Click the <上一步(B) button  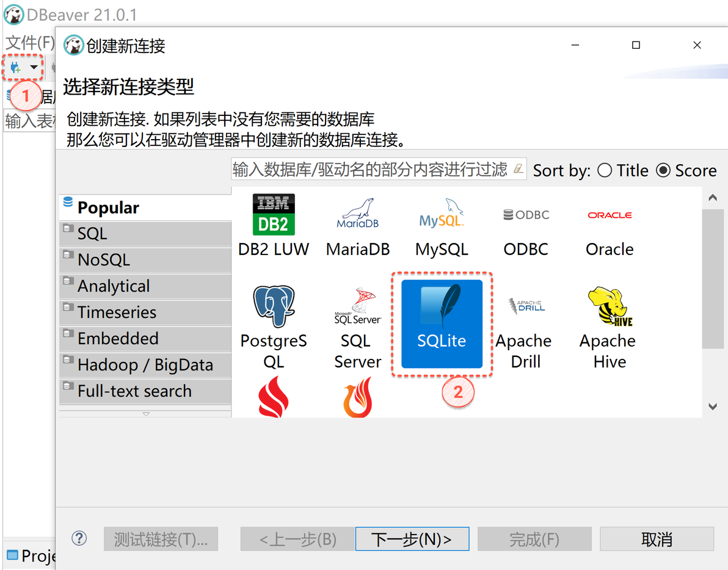coord(297,539)
